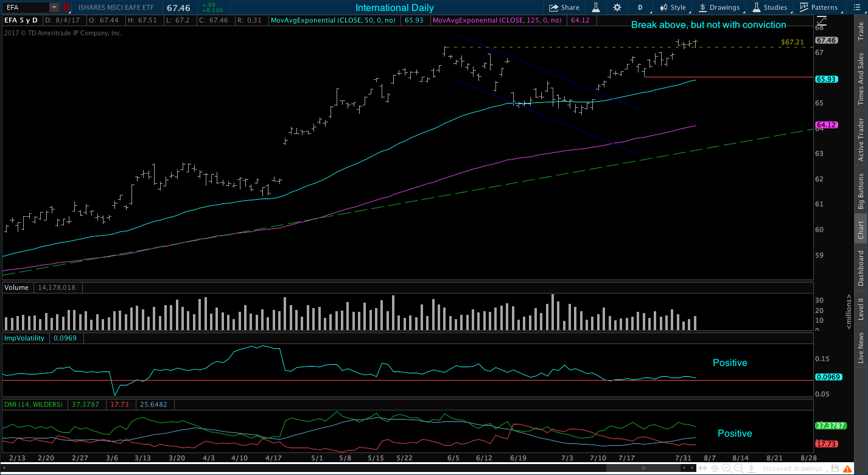Click the horizontal chart scrollbar handle
This screenshot has height=475, width=868.
tap(643, 468)
